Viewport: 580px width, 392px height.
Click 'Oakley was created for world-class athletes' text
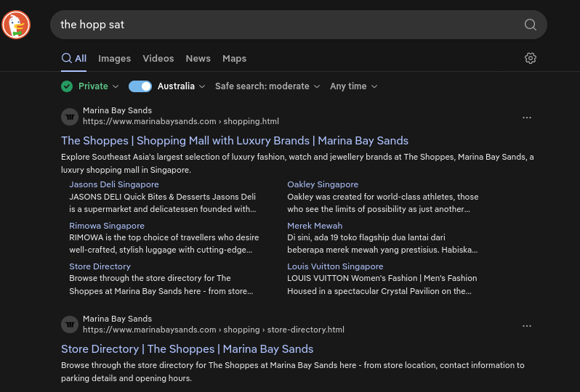pos(383,203)
